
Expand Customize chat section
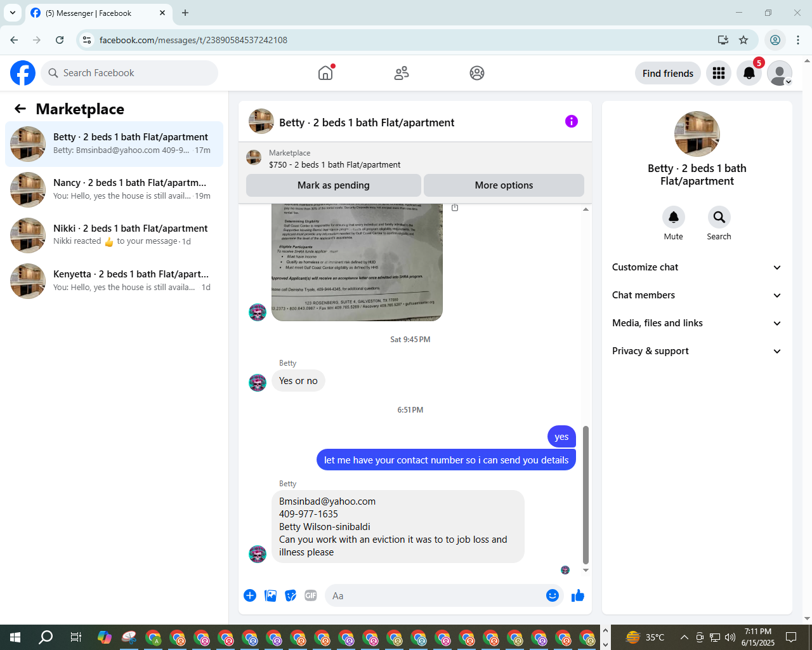point(697,267)
